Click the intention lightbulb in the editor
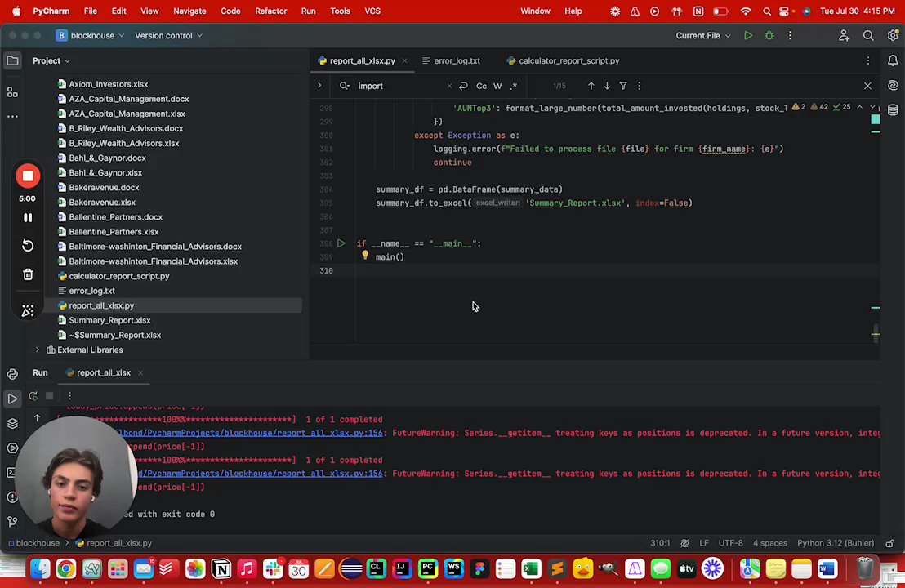The height and width of the screenshot is (588, 905). [365, 256]
